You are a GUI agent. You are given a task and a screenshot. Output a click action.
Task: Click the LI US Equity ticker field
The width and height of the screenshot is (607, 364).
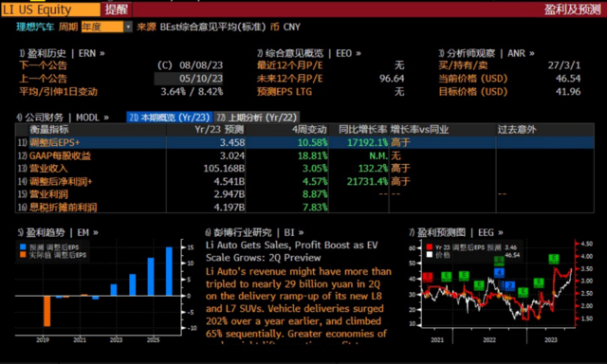50,9
